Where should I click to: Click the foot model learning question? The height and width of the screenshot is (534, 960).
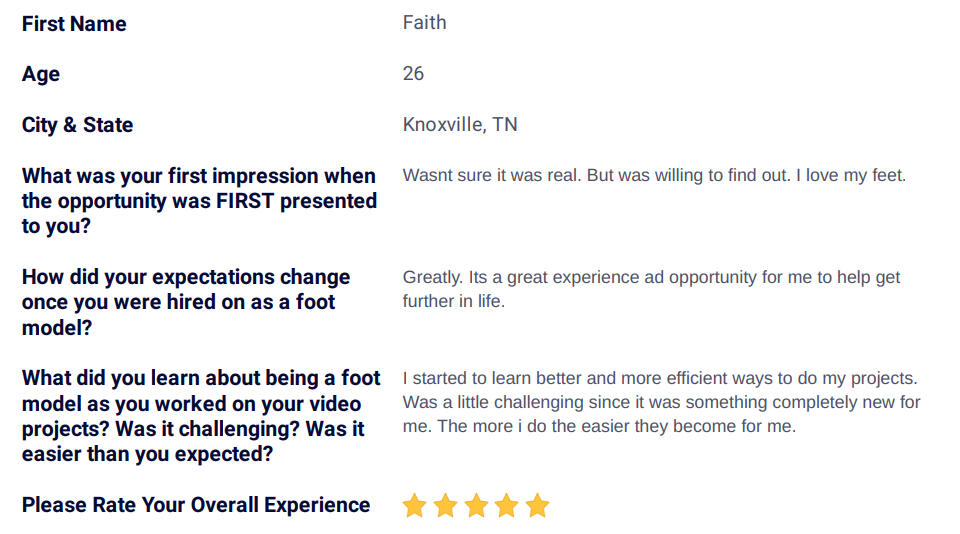(x=201, y=416)
